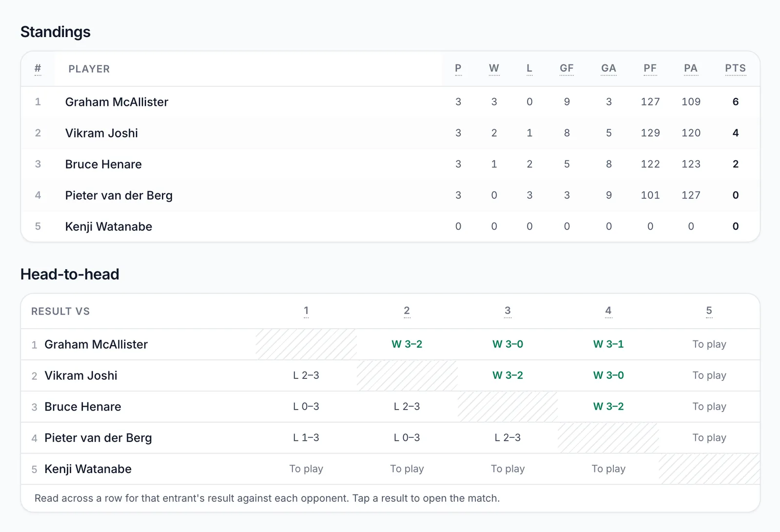Open Graham McAllister's W 3–0 result
Viewport: 780px width, 532px height.
tap(507, 344)
